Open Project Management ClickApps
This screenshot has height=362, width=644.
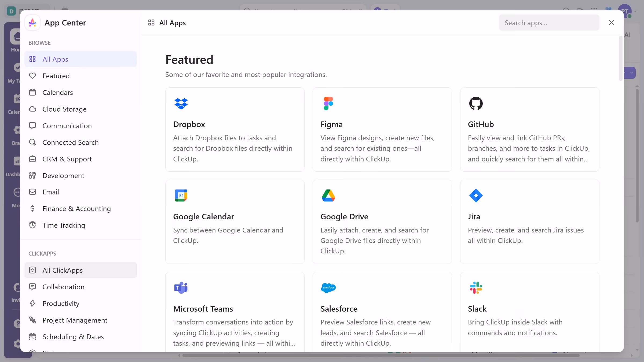(x=80, y=320)
